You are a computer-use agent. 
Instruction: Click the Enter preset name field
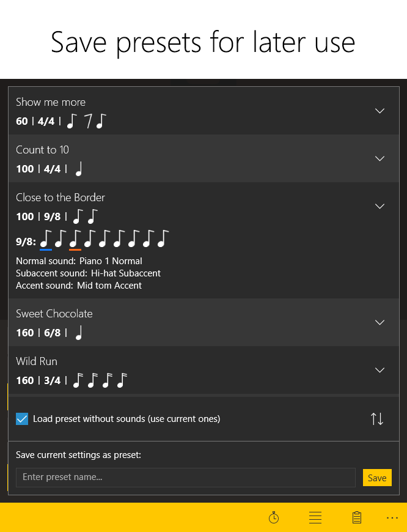click(185, 478)
